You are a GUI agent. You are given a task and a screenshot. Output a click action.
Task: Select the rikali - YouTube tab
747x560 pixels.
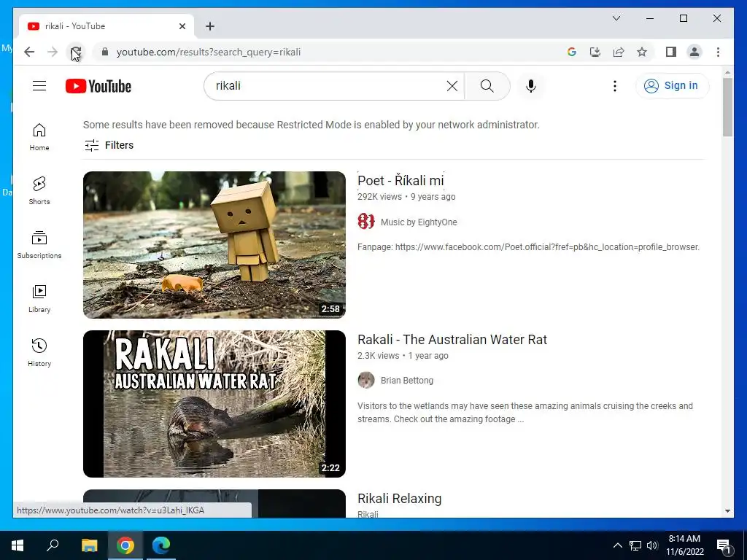point(107,26)
